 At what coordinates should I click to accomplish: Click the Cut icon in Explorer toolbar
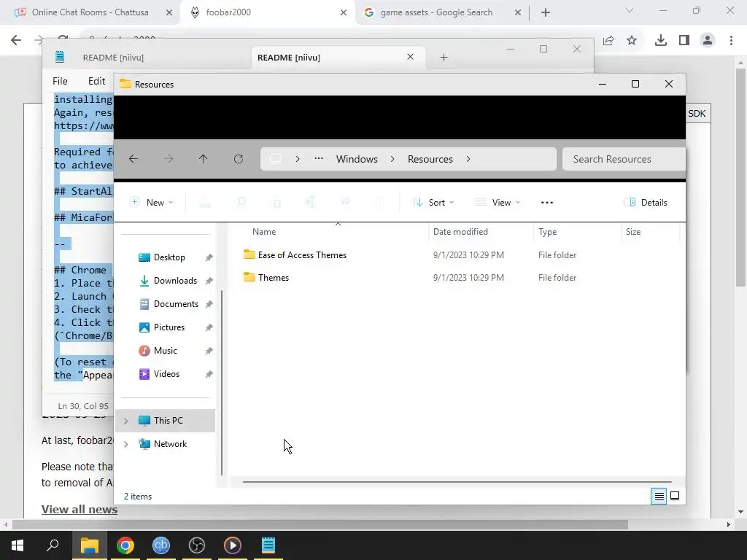(x=205, y=203)
